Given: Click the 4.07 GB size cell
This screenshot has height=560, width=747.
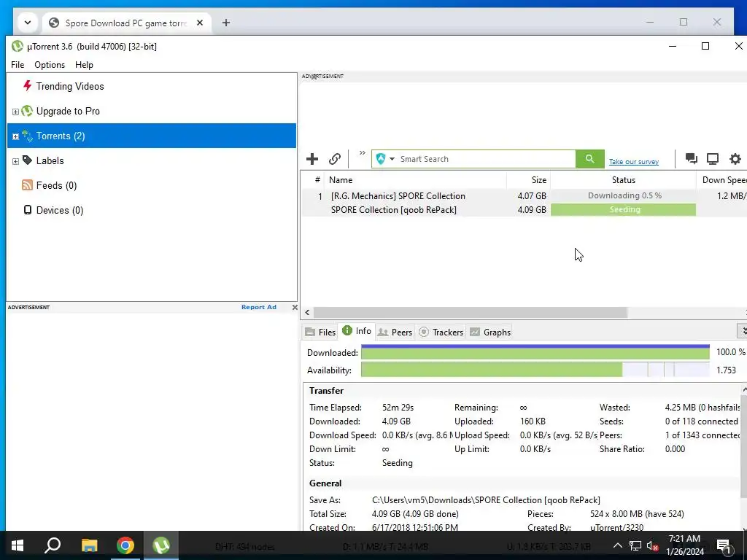Looking at the screenshot, I should tap(532, 195).
